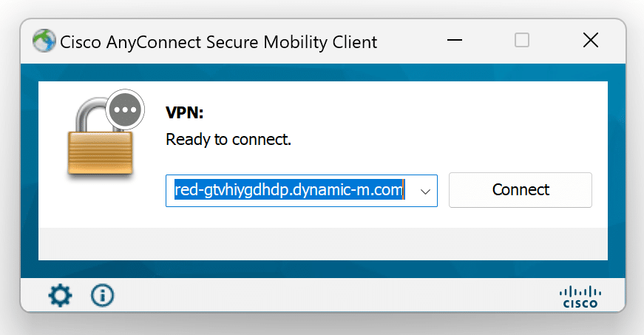Expand the VPN server address dropdown
The width and height of the screenshot is (644, 335).
click(x=425, y=191)
